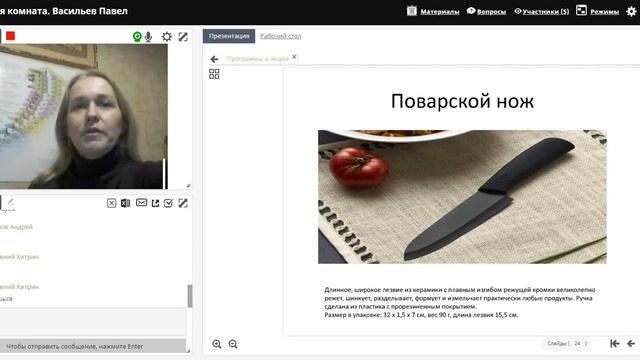Jump to the first slide
Viewport: 640px width, 360px height.
[615, 344]
